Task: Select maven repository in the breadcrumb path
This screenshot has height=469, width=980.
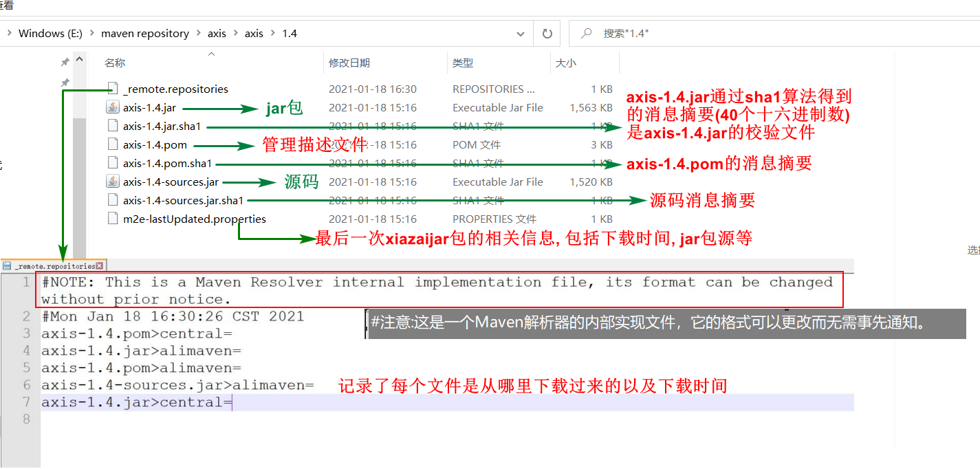Action: coord(144,33)
